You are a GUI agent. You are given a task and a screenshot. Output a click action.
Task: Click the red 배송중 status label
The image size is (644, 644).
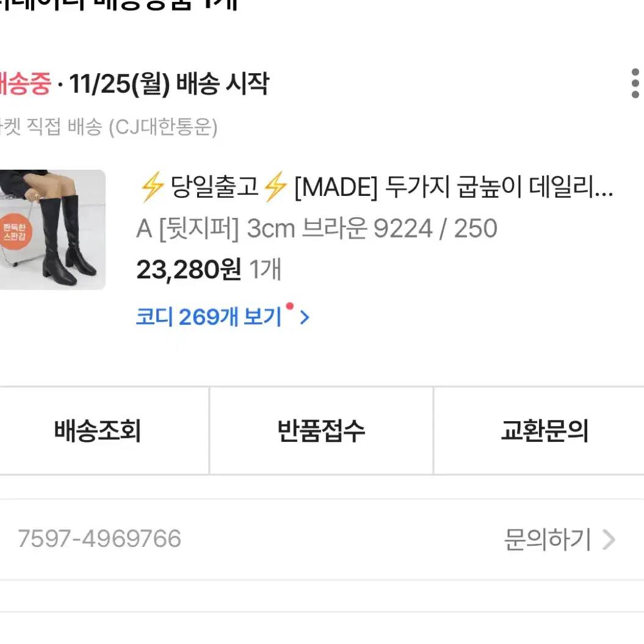tap(25, 84)
